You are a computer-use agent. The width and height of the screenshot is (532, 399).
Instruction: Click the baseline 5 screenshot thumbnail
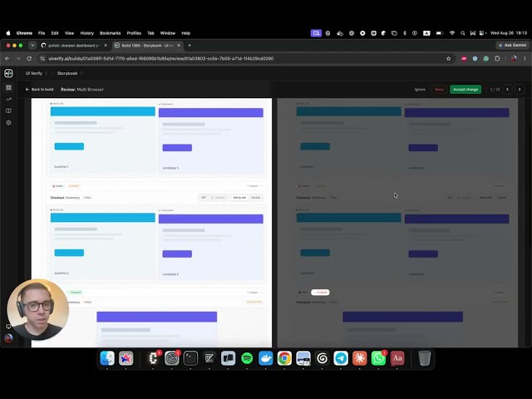point(103,140)
